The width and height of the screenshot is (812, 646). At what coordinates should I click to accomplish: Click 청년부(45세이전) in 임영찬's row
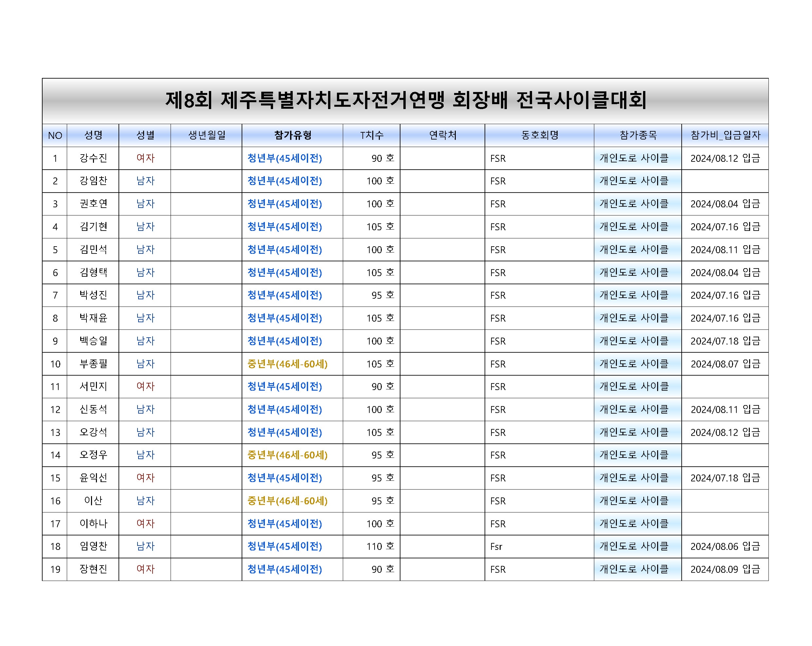click(x=285, y=547)
